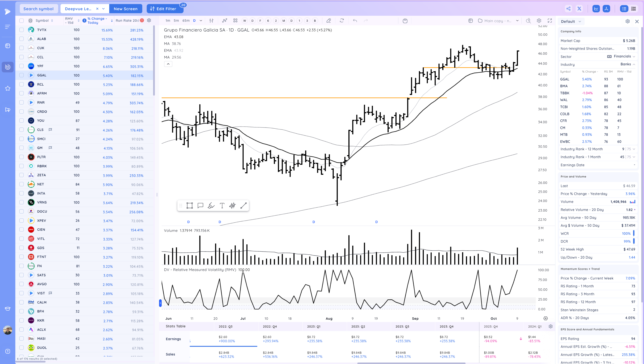Open the indicators chart toolbar icon
644x364 pixels.
coord(225,20)
